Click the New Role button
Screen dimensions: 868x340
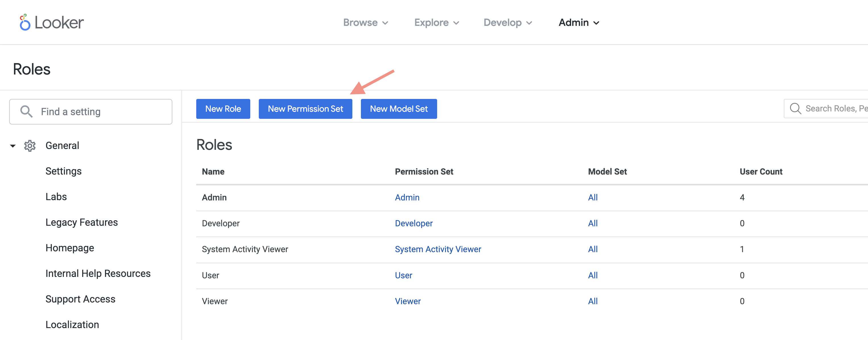tap(222, 109)
